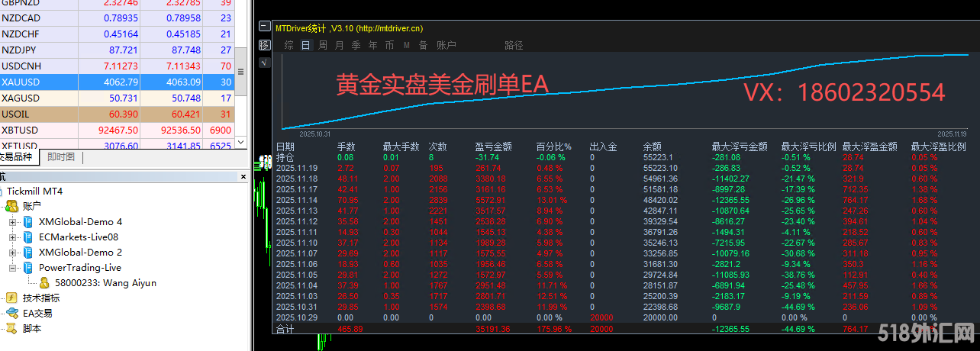Click the MTDriver panel minimize icon

(264, 27)
